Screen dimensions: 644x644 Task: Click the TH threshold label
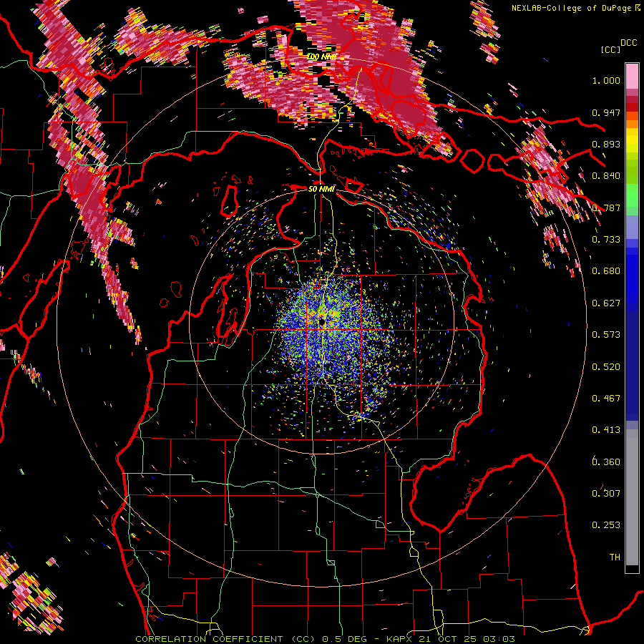click(615, 557)
